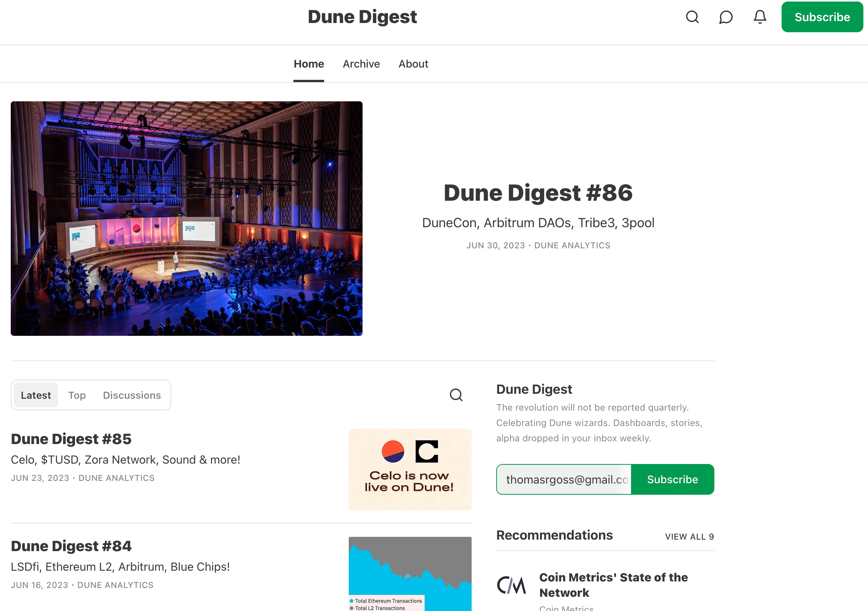The width and height of the screenshot is (868, 611).
Task: Click the search icon in top header
Action: tap(692, 17)
